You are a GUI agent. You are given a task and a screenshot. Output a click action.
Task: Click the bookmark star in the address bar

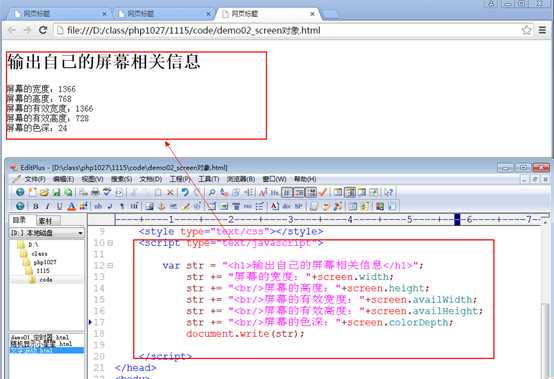coord(526,30)
